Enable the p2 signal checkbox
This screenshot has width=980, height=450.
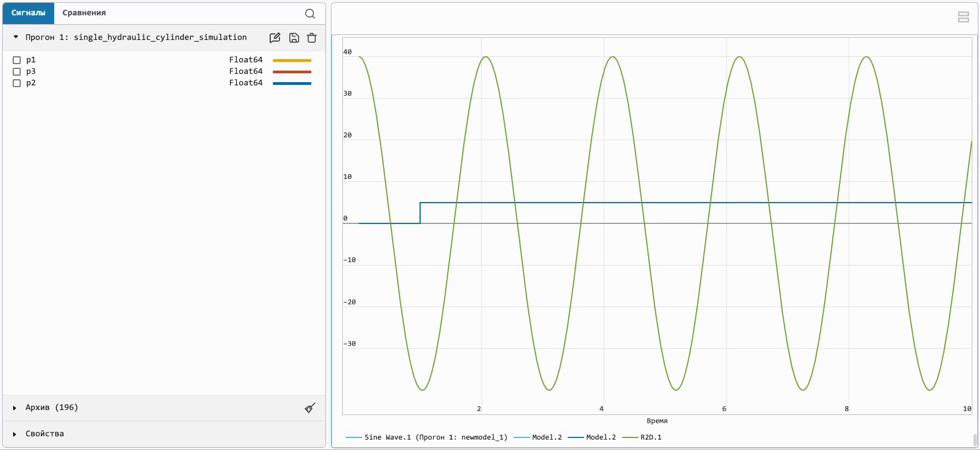[x=16, y=83]
